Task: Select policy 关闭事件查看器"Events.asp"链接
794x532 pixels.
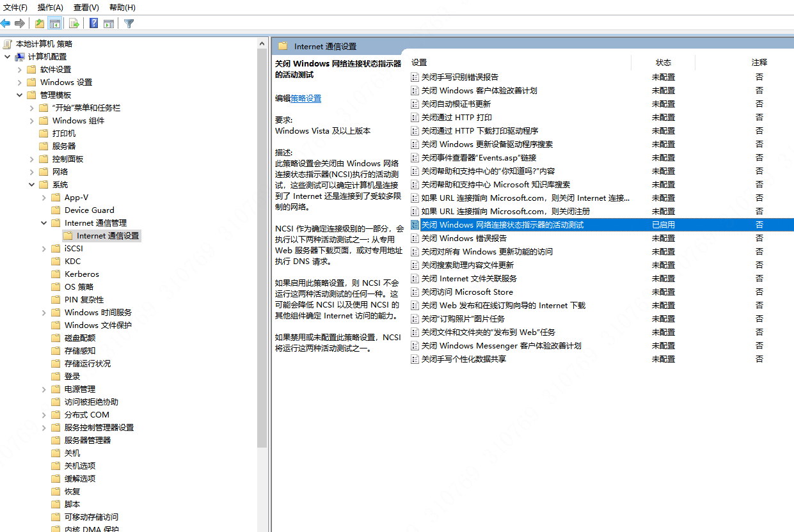Action: (479, 157)
